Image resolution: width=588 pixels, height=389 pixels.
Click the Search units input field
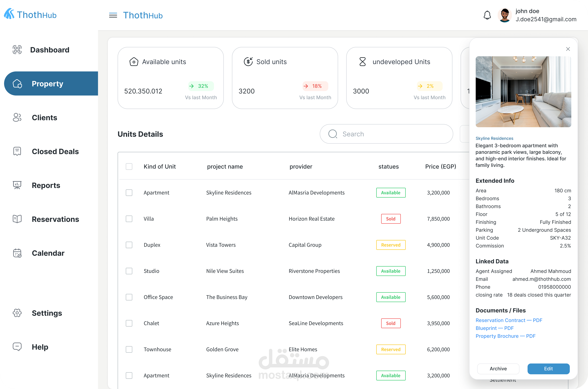(x=386, y=134)
